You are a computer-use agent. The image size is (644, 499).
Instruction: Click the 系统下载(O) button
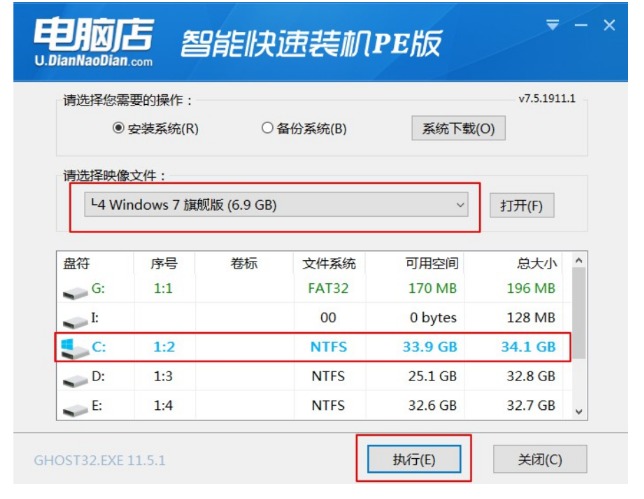click(x=458, y=129)
